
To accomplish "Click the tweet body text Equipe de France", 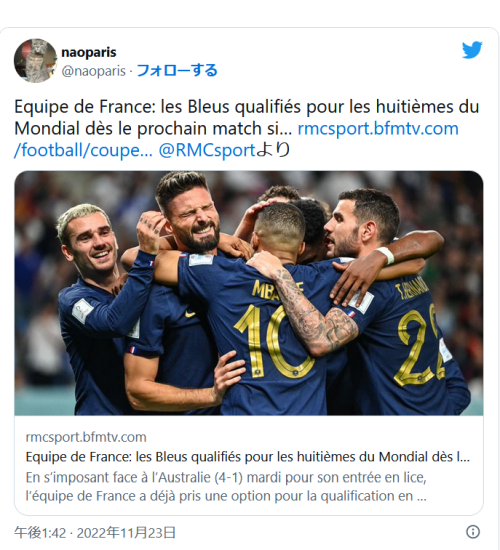I will [246, 118].
